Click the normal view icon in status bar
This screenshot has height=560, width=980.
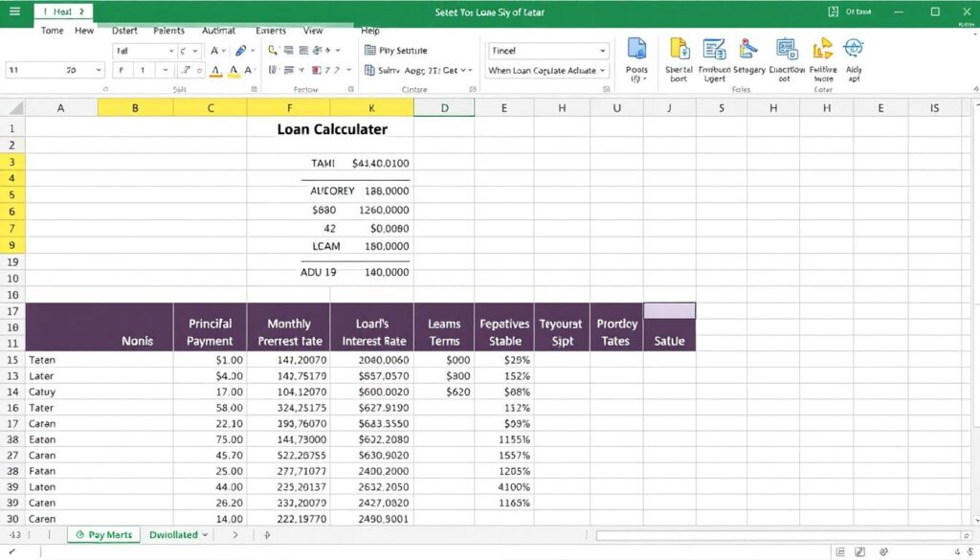[840, 552]
